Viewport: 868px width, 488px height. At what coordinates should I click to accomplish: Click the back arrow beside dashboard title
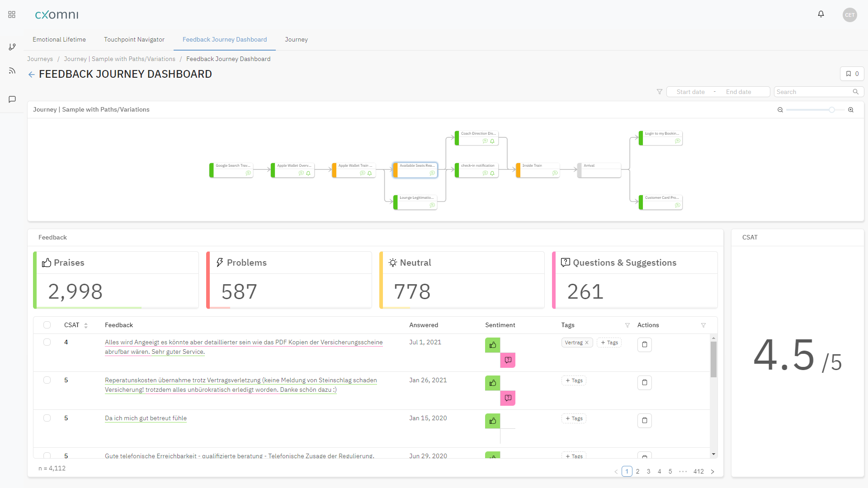pos(31,75)
